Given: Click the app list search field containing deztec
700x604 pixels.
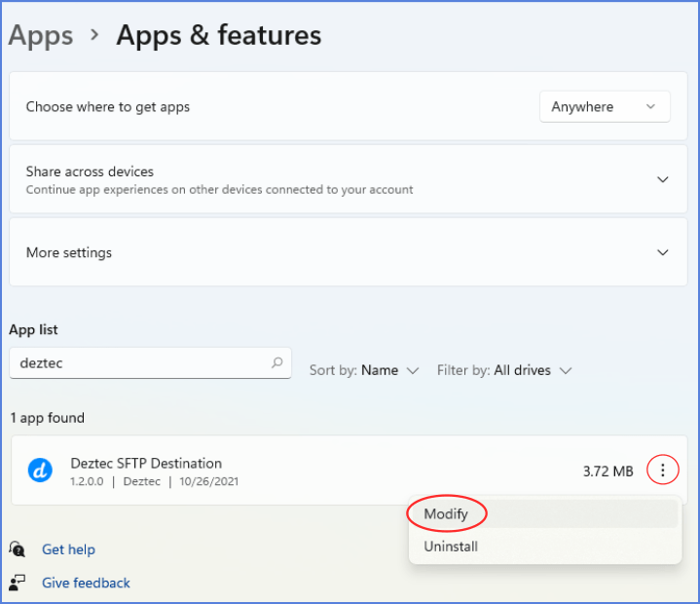Looking at the screenshot, I should coord(151,363).
